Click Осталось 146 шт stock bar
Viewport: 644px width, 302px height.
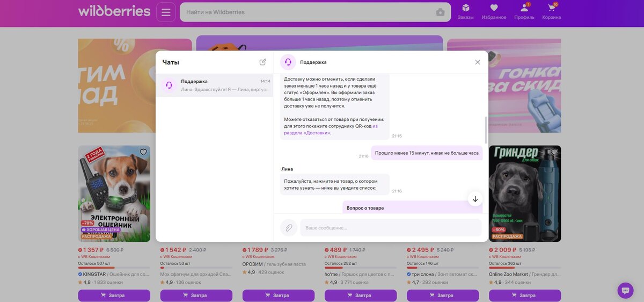[x=443, y=267]
